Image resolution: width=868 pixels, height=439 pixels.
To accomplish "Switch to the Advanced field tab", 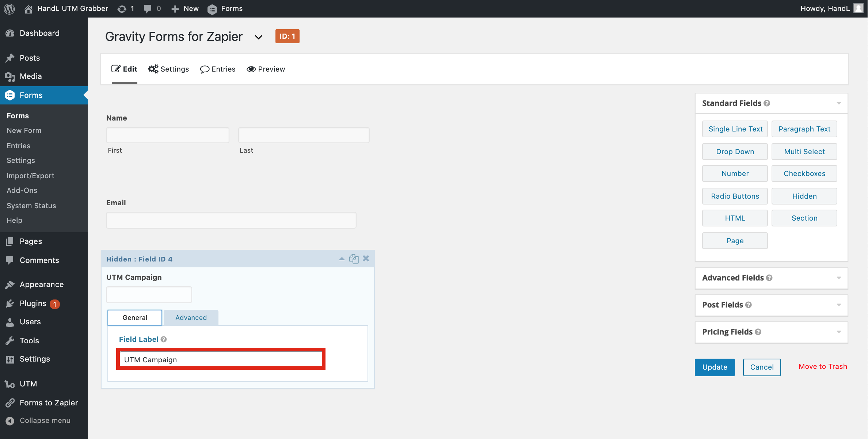I will pos(191,318).
